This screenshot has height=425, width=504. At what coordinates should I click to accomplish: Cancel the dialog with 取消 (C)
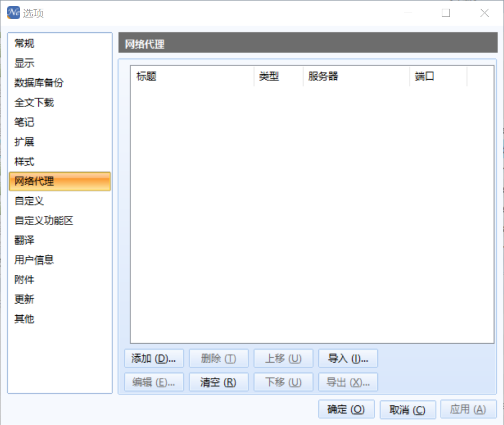[407, 410]
